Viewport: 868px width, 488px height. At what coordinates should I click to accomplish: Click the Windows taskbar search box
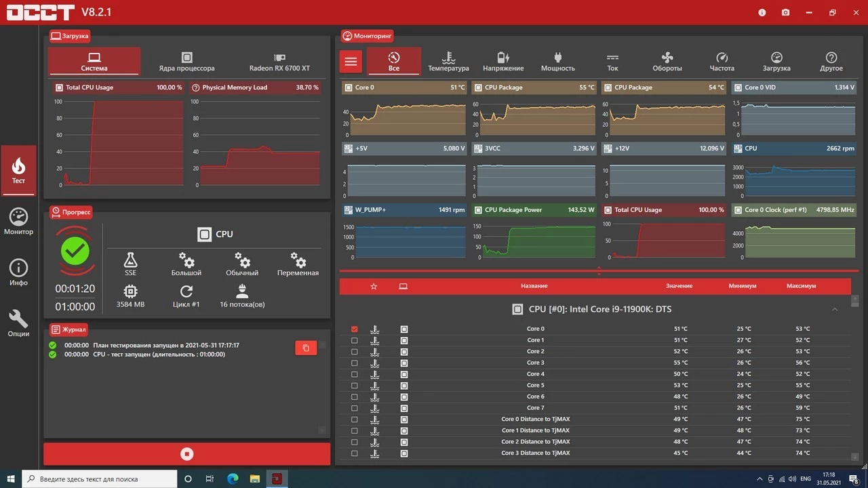click(x=100, y=479)
